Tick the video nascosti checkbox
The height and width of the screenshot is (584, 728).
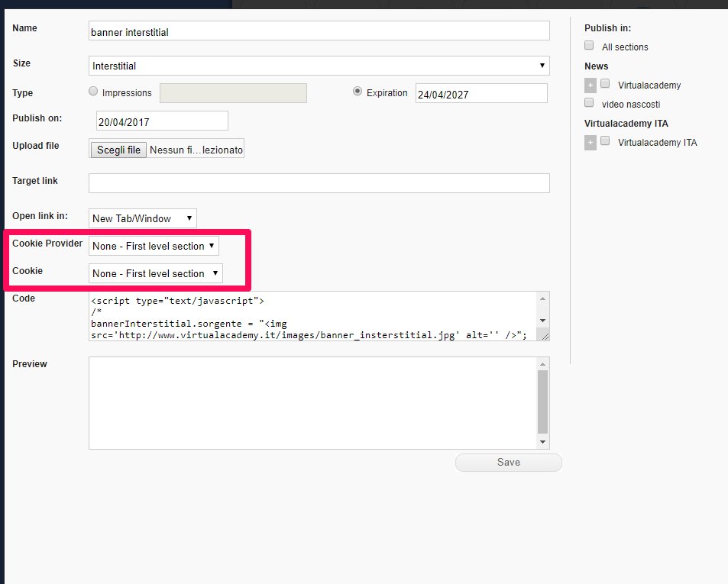(589, 102)
